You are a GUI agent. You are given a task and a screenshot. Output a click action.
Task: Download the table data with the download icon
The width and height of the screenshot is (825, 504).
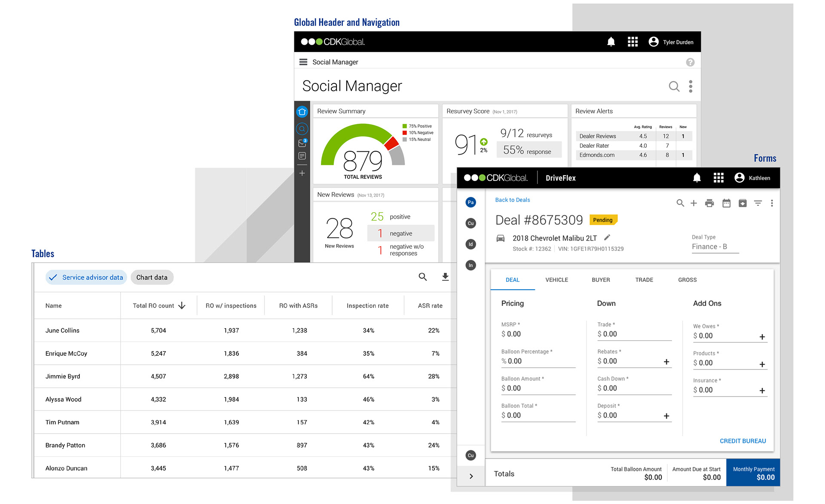445,277
